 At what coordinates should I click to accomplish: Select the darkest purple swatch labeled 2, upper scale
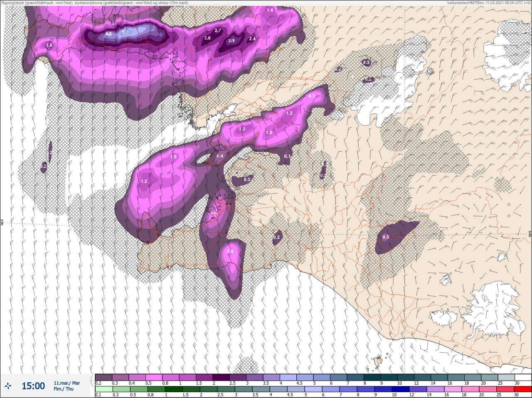click(222, 377)
